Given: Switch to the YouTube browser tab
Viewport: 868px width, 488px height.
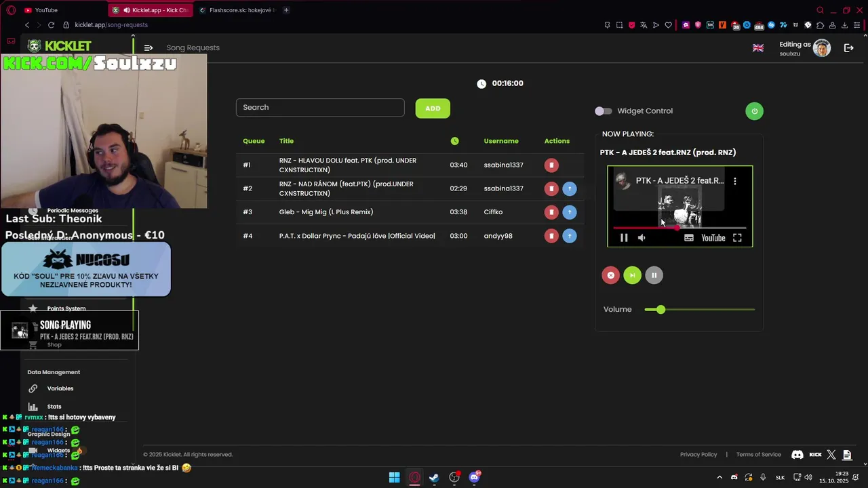Looking at the screenshot, I should [x=61, y=10].
